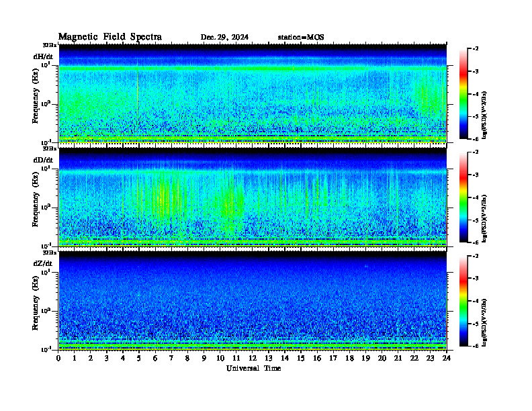Click hour 5 on the Universal Time axis
The height and width of the screenshot is (411, 532).
(x=139, y=359)
